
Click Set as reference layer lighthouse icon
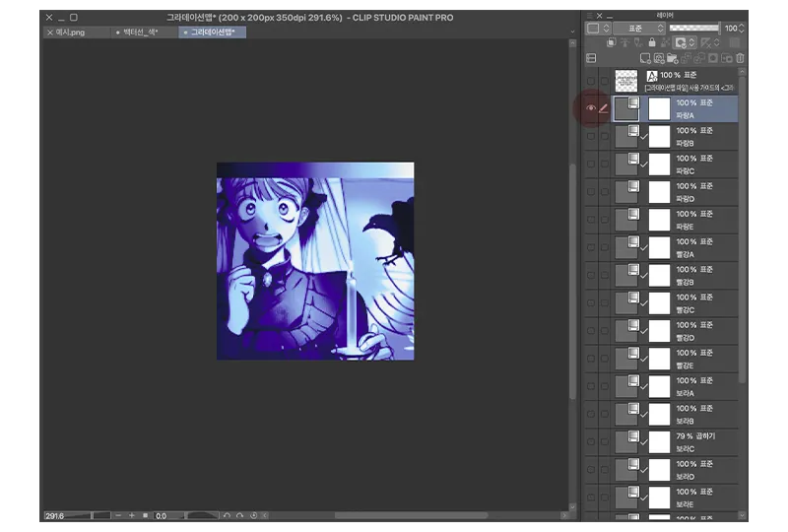coord(624,42)
